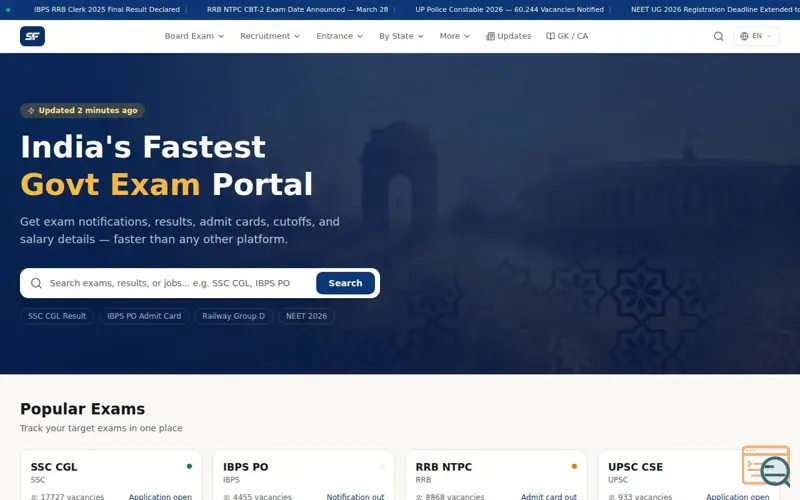Select the NEET 2026 chip
The width and height of the screenshot is (800, 500).
pos(306,316)
